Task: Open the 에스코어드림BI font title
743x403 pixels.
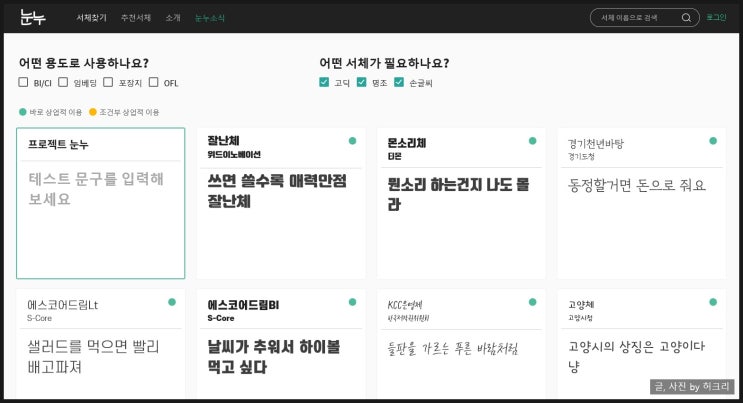Action: pyautogui.click(x=243, y=305)
